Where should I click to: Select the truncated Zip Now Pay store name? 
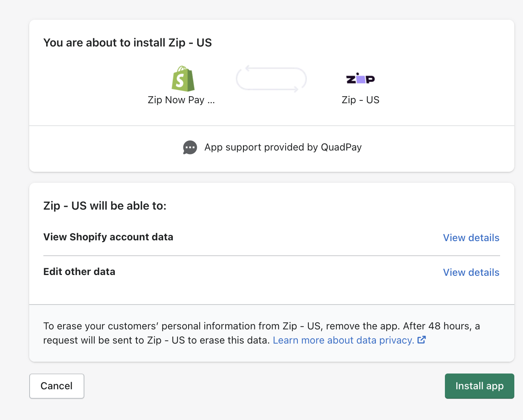181,100
